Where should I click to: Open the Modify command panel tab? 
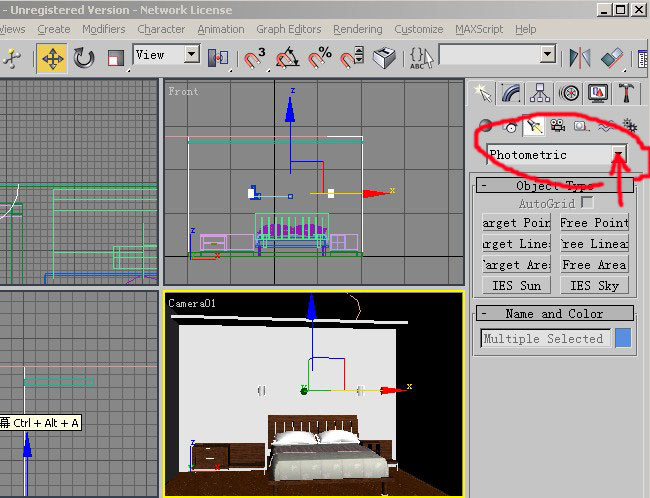click(x=512, y=94)
